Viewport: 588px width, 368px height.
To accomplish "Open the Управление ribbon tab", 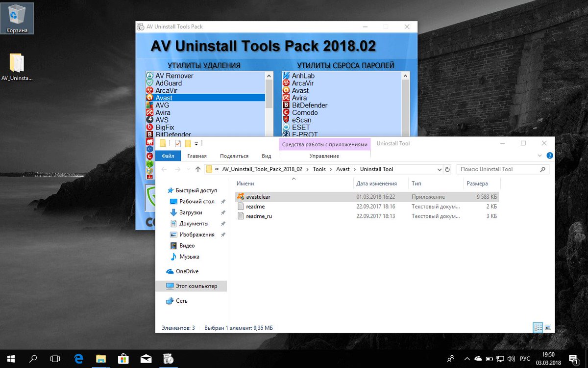I will (324, 156).
